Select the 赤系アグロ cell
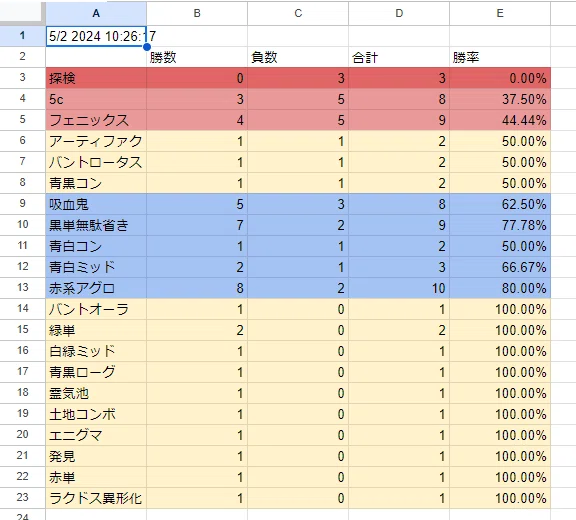Image resolution: width=576 pixels, height=520 pixels. pos(96,288)
